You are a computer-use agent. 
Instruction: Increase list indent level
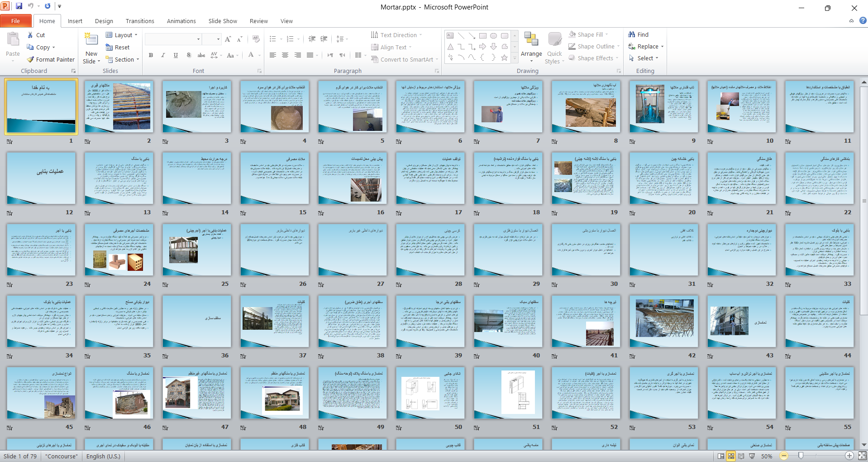pos(324,39)
